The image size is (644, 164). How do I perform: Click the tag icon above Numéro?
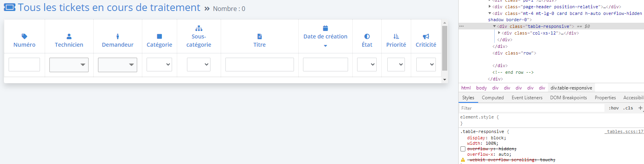pyautogui.click(x=24, y=36)
